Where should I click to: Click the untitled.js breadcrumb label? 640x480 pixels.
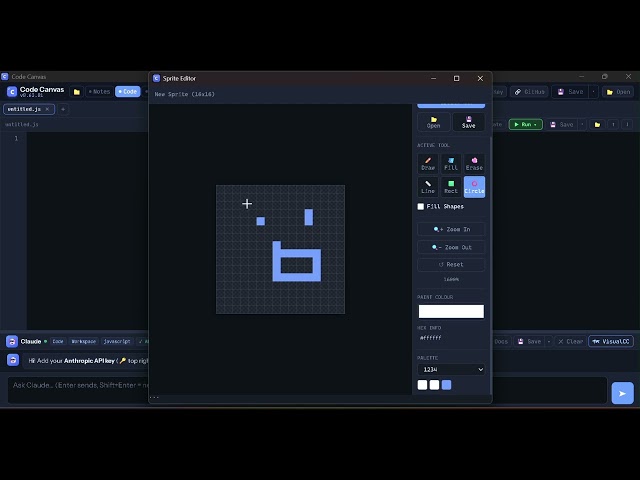[x=22, y=124]
